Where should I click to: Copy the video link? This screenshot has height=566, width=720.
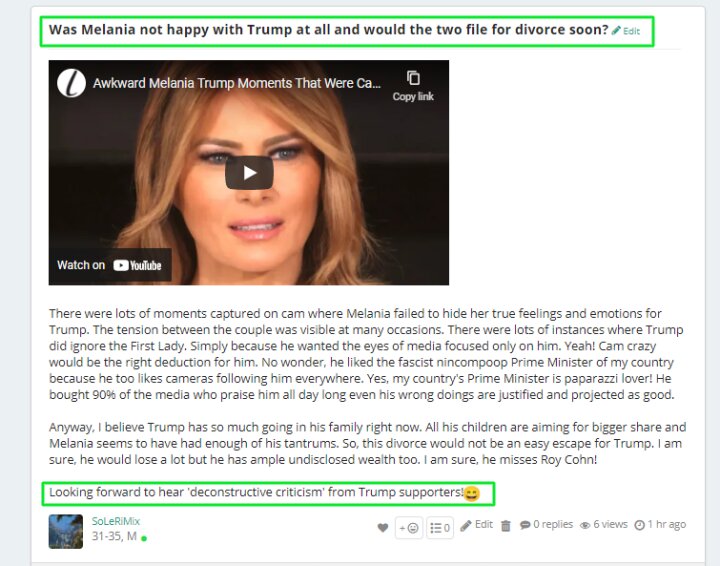tap(413, 86)
